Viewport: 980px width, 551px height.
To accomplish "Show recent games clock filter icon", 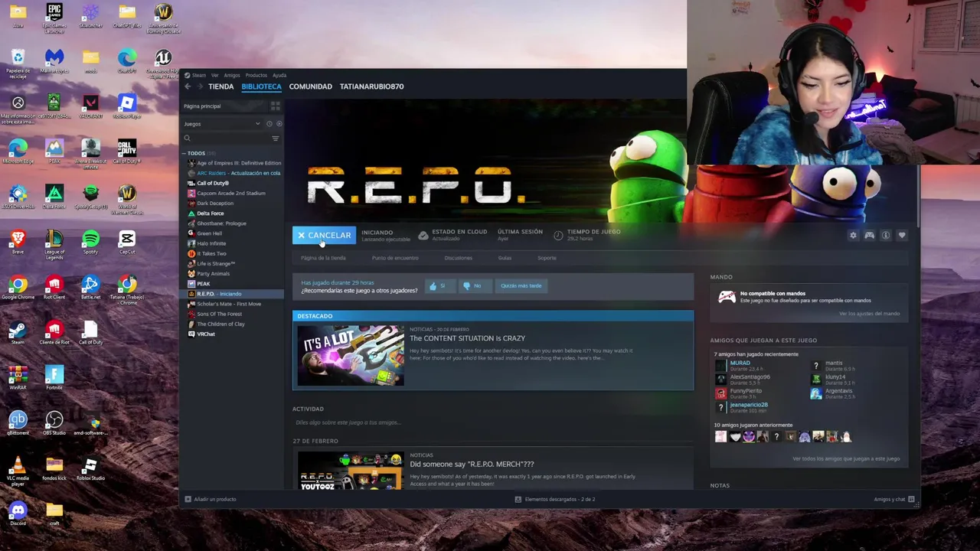I will pyautogui.click(x=269, y=124).
